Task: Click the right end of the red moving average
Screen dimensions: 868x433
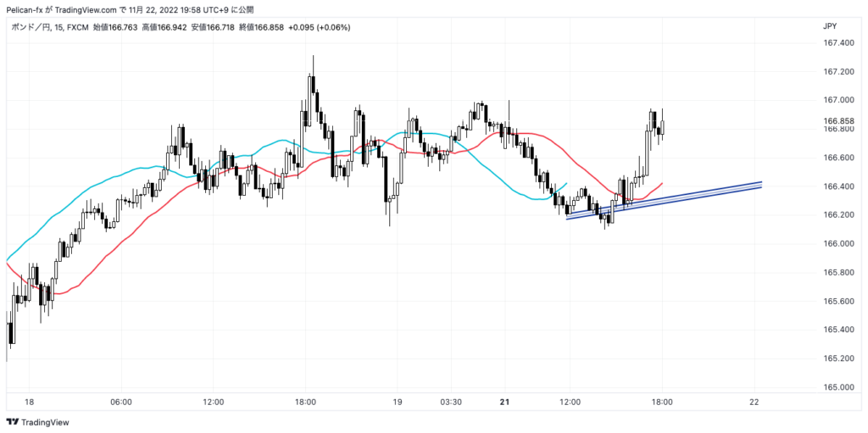Action: [660, 183]
